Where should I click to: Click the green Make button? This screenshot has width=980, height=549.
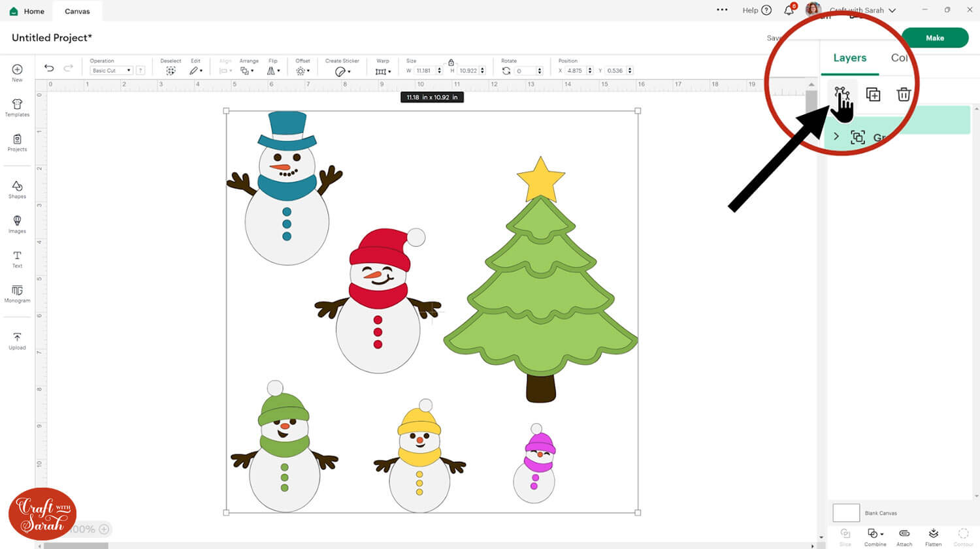tap(934, 38)
